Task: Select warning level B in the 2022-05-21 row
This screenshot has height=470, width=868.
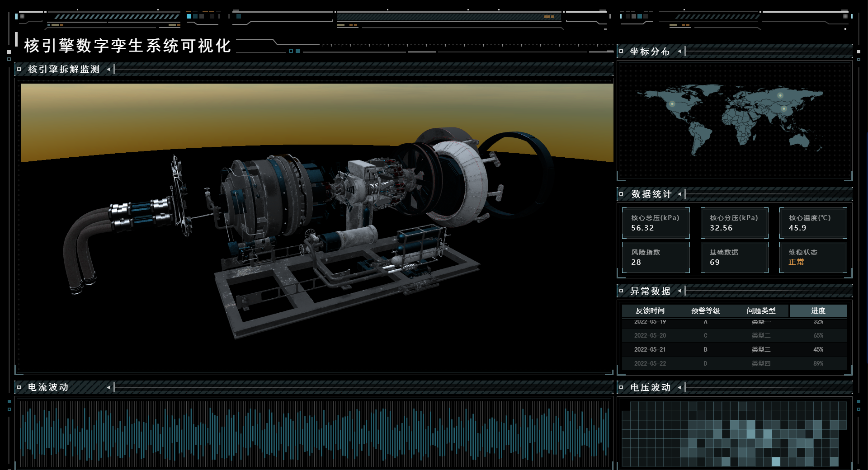Action: 705,350
